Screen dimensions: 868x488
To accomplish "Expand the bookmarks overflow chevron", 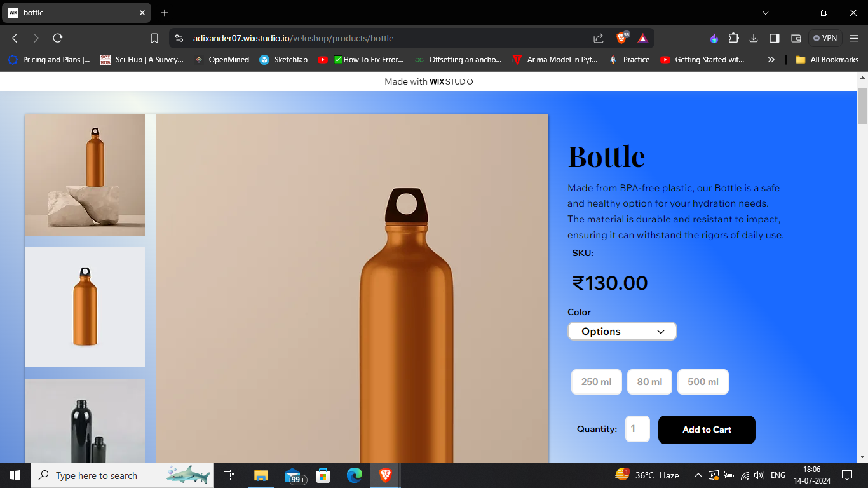I will 771,59.
